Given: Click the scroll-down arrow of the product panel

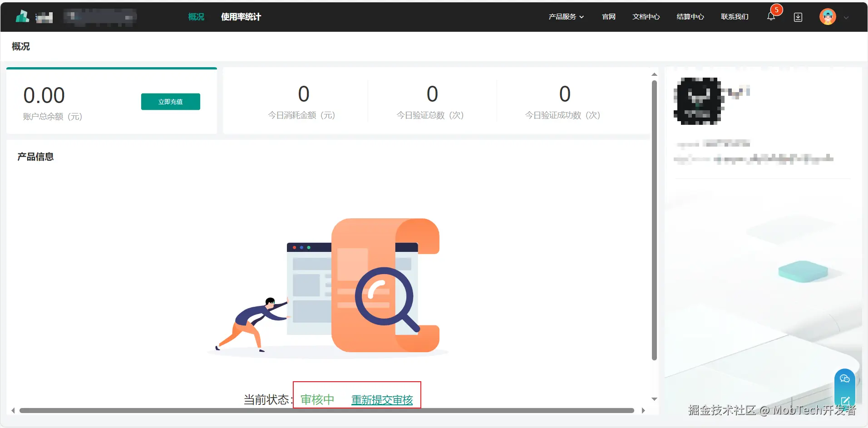Looking at the screenshot, I should tap(654, 399).
